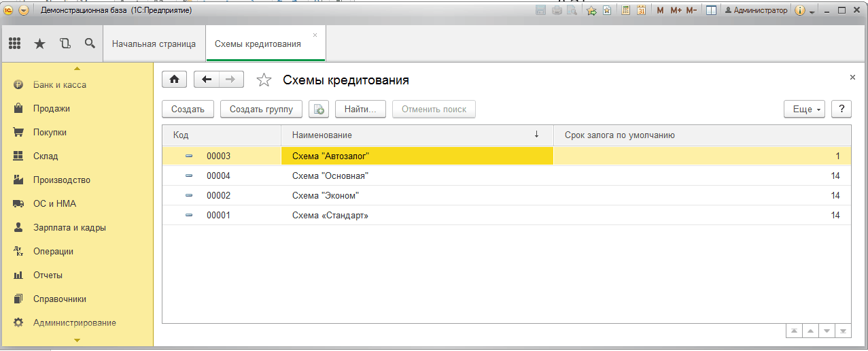The image size is (868, 351).
Task: Go back with the left arrow
Action: (207, 80)
